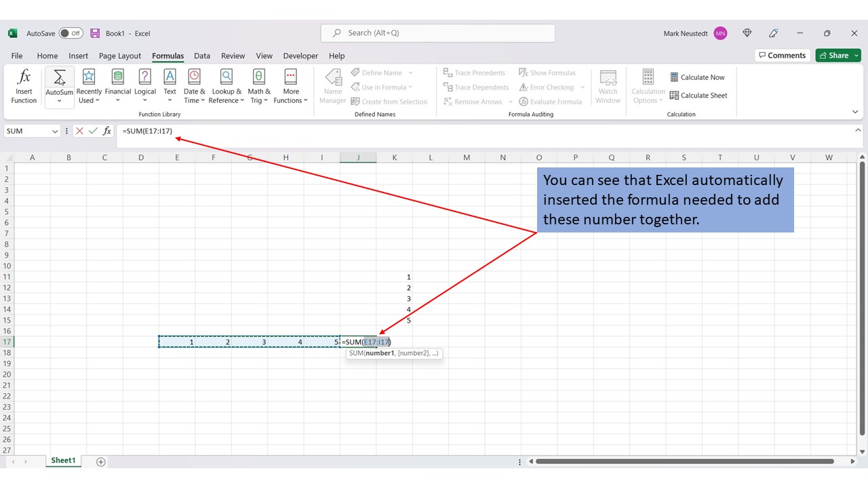Open the Developer tab

[300, 56]
